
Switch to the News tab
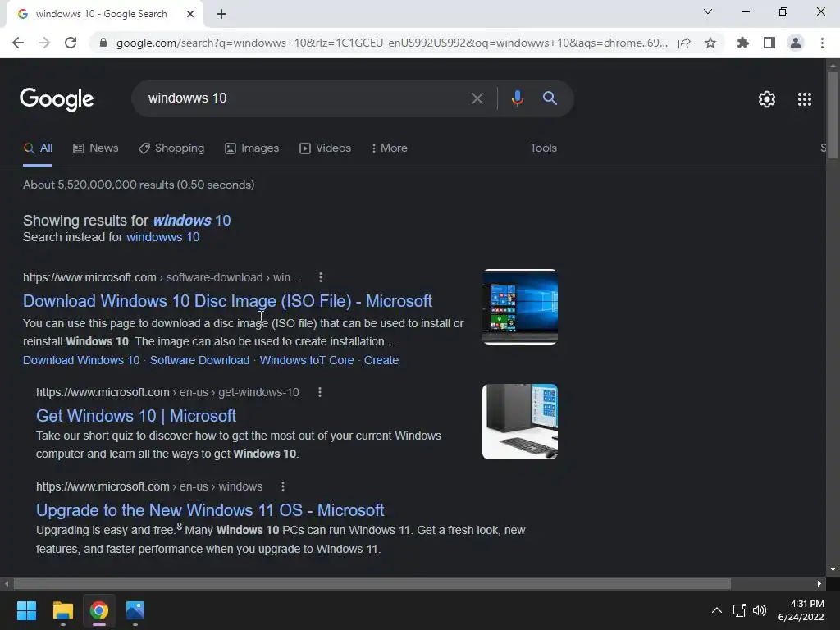point(96,148)
